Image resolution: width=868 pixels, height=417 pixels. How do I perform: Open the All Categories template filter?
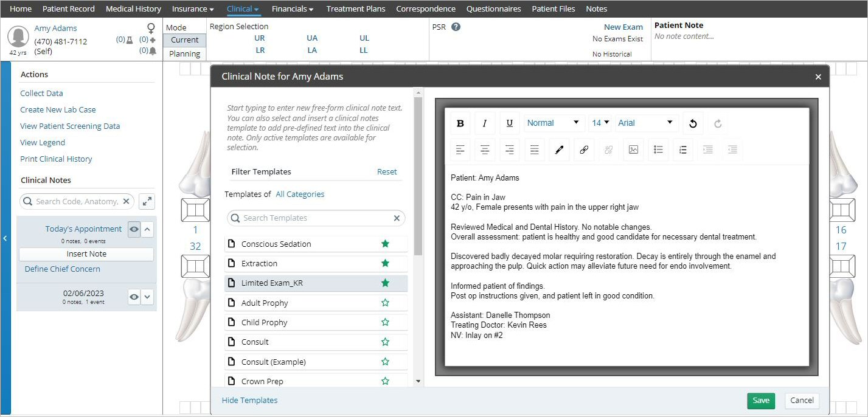pyautogui.click(x=300, y=195)
